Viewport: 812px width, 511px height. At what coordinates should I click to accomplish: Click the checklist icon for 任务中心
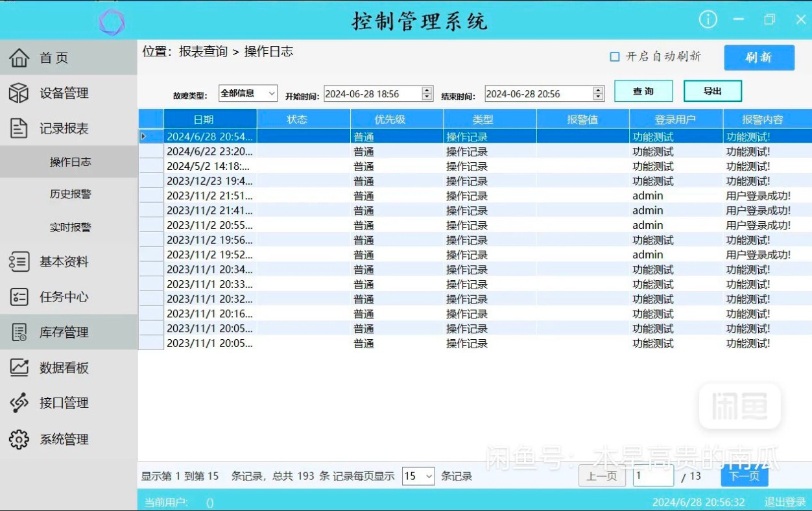point(19,297)
